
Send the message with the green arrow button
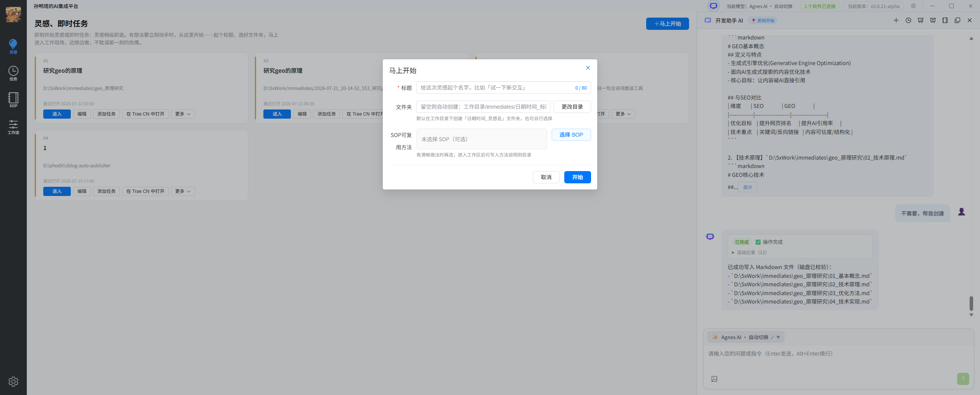tap(963, 379)
